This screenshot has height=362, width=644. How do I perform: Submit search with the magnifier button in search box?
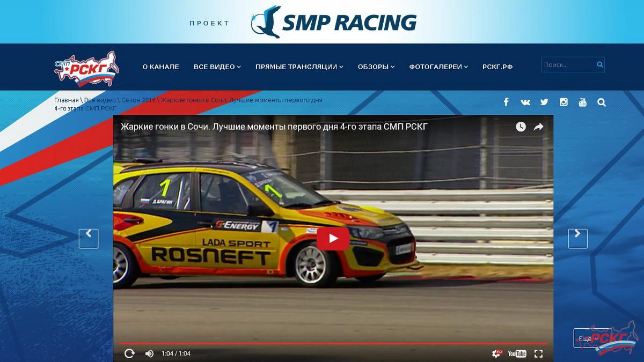pos(599,65)
